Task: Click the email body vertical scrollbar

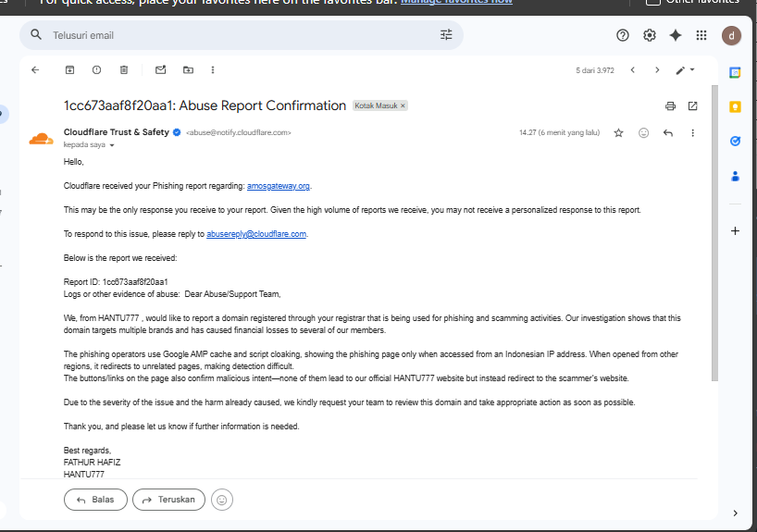Action: click(714, 233)
